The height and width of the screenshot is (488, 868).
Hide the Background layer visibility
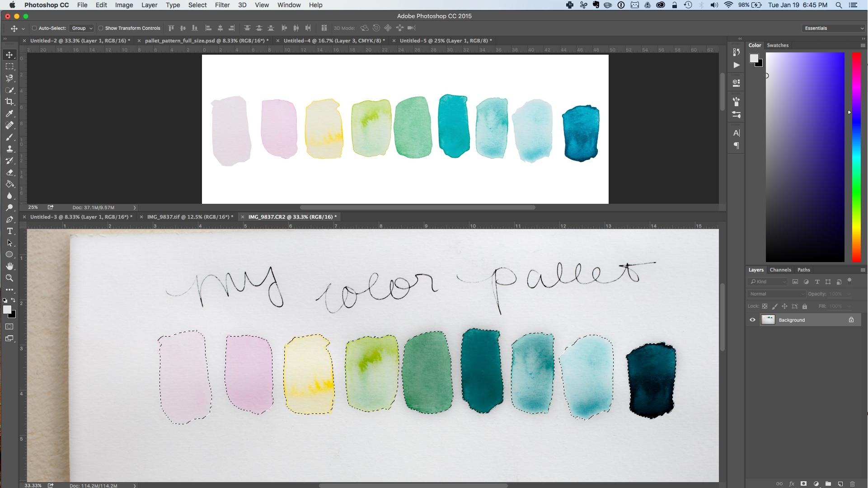(x=752, y=320)
